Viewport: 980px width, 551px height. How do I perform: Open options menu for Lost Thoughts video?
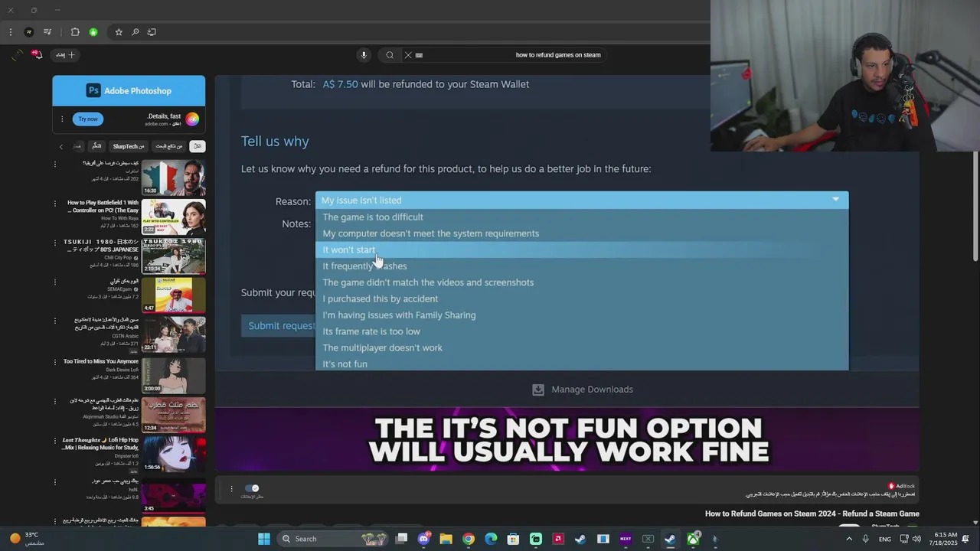coord(55,441)
